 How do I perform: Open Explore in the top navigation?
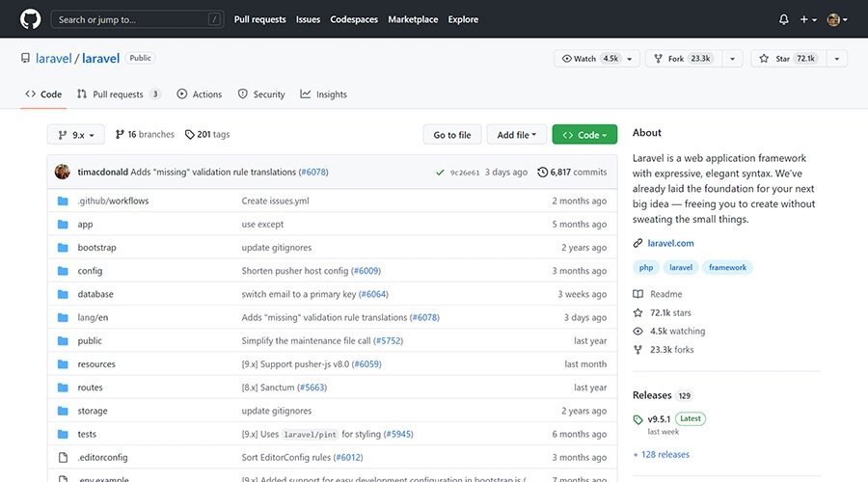coord(463,19)
